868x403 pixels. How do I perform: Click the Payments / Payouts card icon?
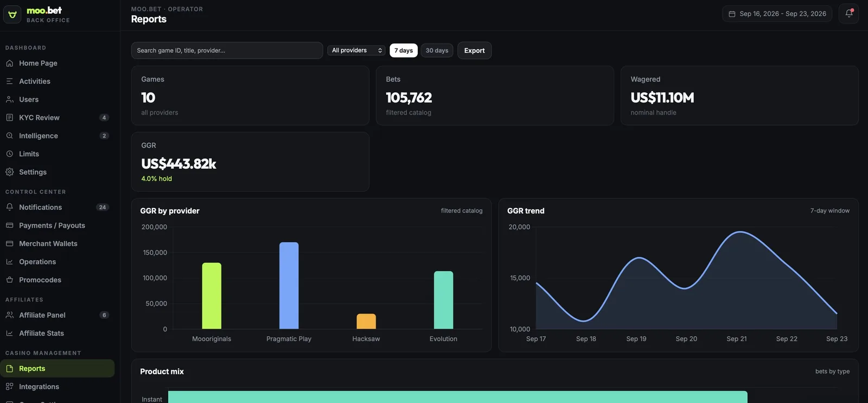[x=9, y=225]
